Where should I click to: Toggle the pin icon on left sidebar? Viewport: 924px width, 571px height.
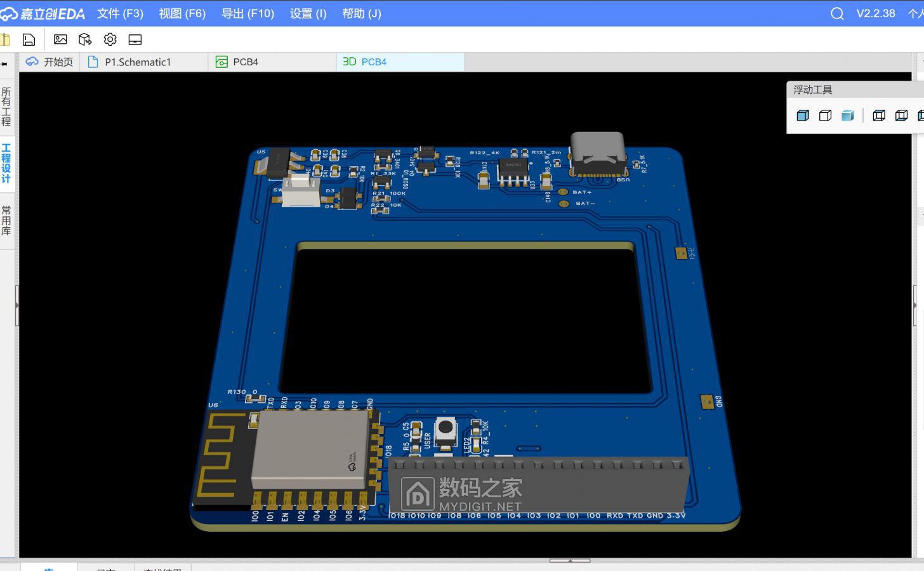(4, 63)
